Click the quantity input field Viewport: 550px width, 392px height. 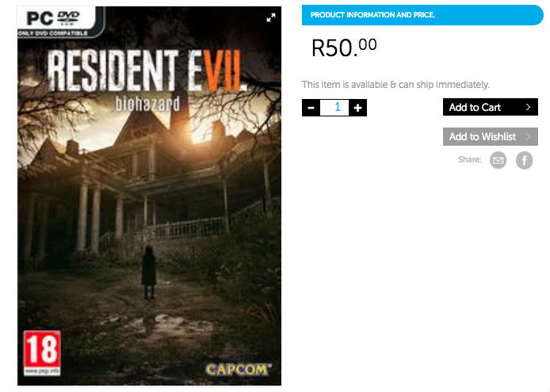point(334,107)
